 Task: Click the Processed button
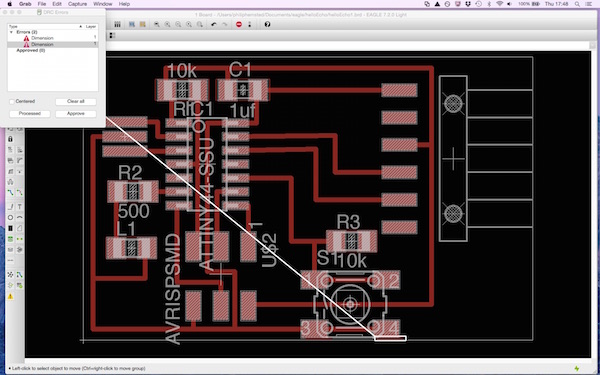pos(30,114)
